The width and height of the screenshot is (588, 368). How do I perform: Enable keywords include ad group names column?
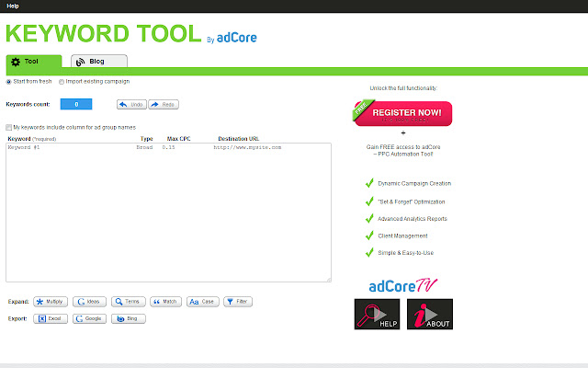pos(8,128)
